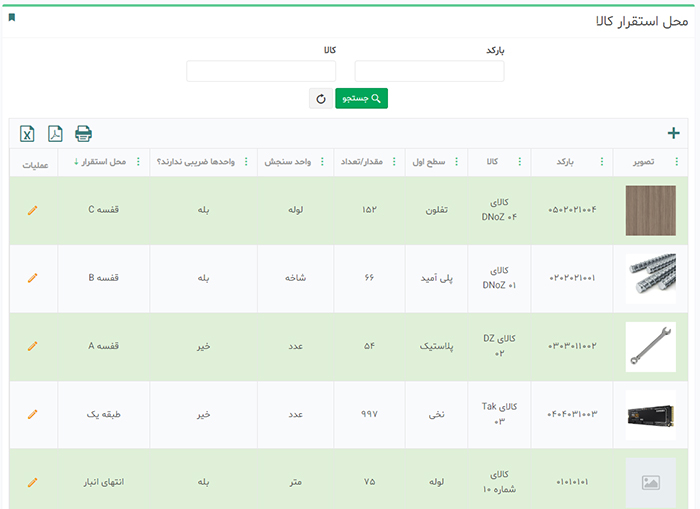Export table to Excel
The height and width of the screenshot is (509, 700).
27,134
